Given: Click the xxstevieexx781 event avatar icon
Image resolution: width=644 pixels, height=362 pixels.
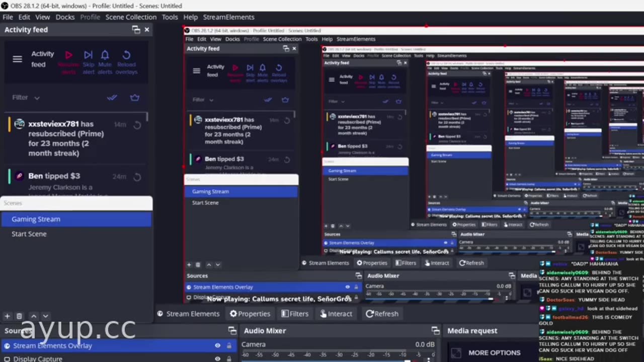Looking at the screenshot, I should tap(19, 124).
